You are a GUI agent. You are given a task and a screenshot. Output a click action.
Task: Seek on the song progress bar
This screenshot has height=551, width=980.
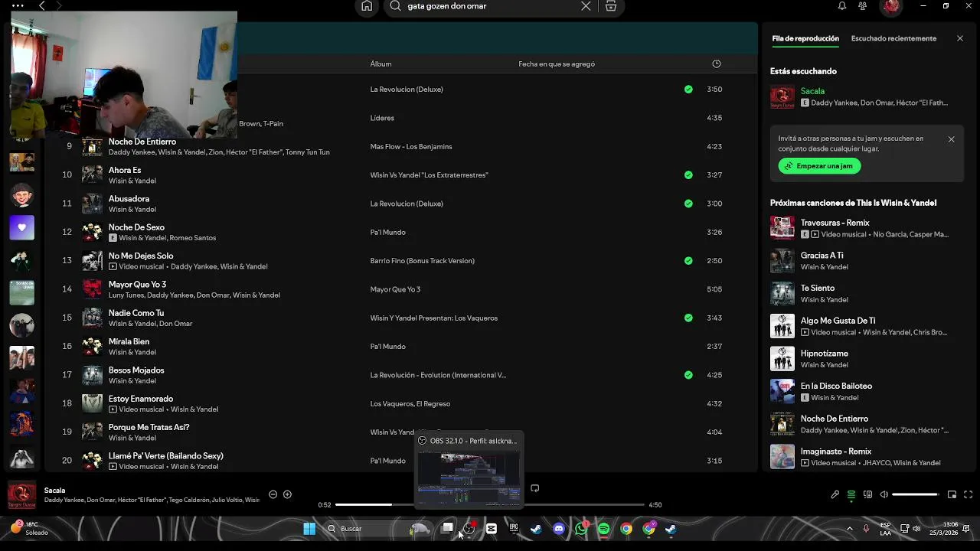(490, 505)
